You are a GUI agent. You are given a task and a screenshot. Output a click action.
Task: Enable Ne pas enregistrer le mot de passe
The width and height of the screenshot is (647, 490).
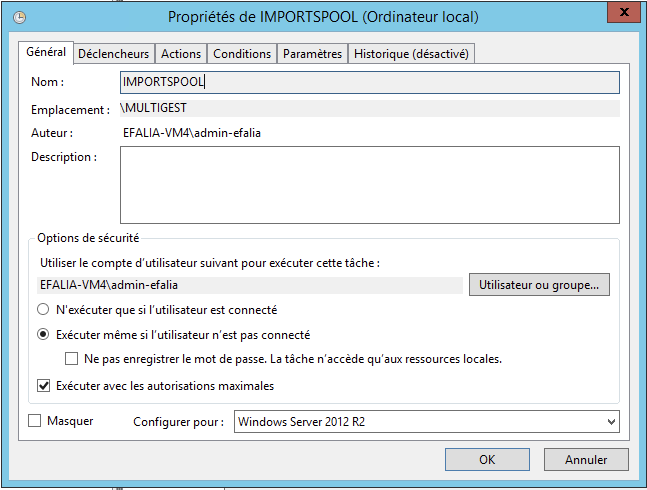pyautogui.click(x=71, y=358)
